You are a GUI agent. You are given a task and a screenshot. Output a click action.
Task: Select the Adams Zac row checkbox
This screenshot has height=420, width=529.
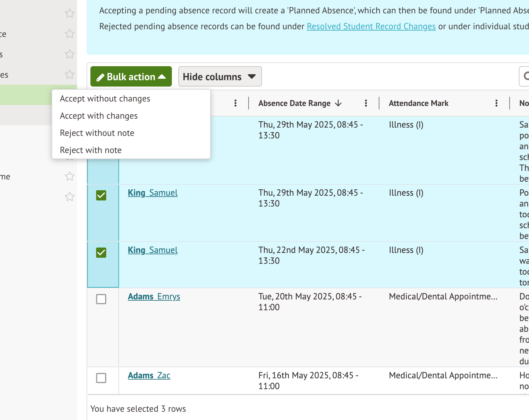pos(101,378)
